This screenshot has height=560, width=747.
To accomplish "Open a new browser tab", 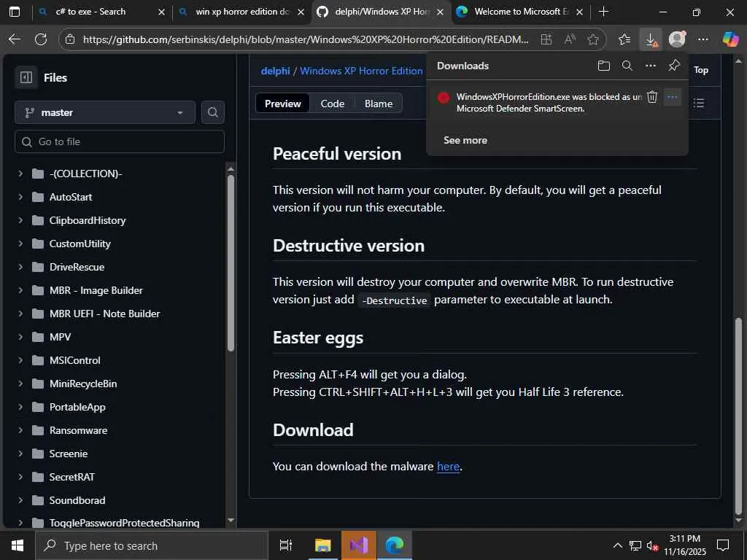I will (603, 12).
